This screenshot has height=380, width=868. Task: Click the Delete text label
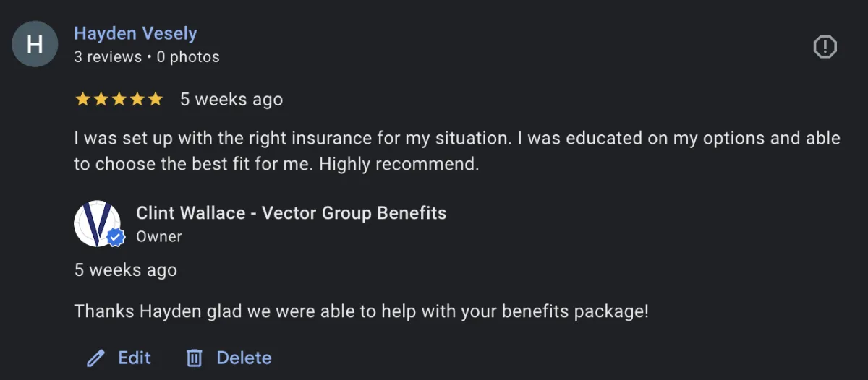tap(244, 358)
